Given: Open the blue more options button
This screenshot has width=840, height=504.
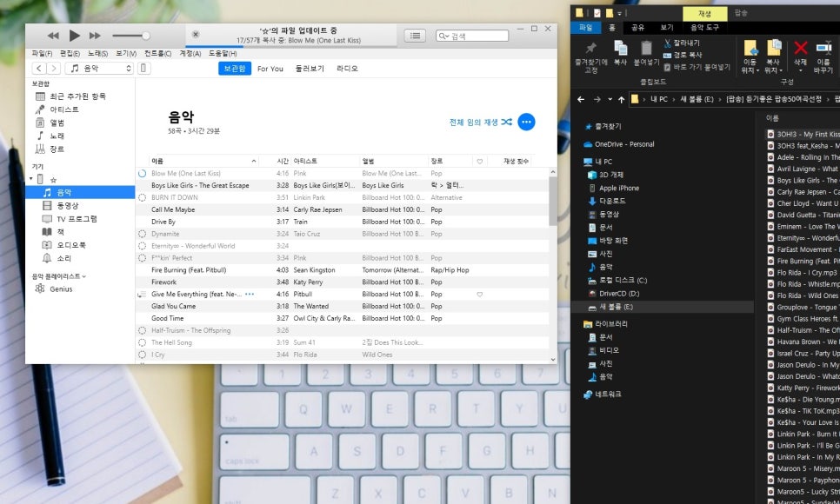Looking at the screenshot, I should (526, 123).
